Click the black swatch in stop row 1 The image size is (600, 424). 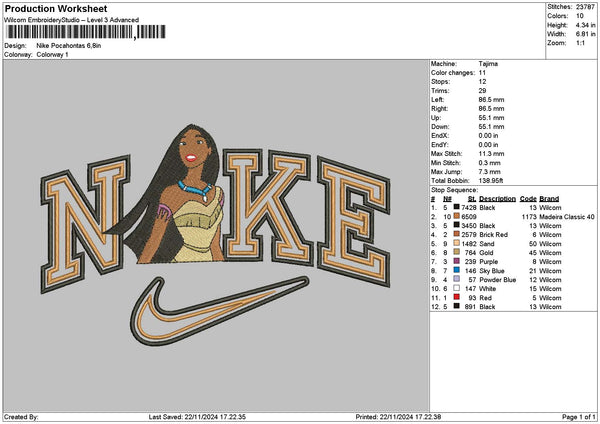point(457,207)
